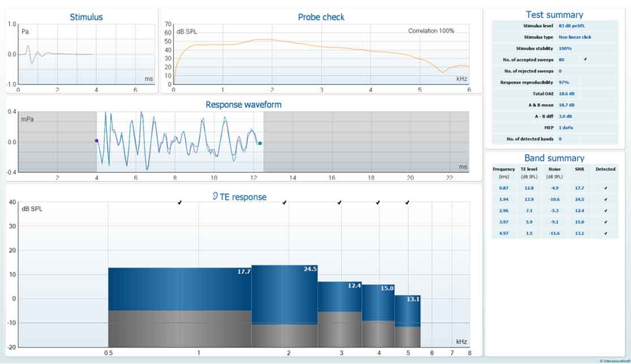The width and height of the screenshot is (631, 364).
Task: Click the ear icon beside TE response
Action: 215,196
